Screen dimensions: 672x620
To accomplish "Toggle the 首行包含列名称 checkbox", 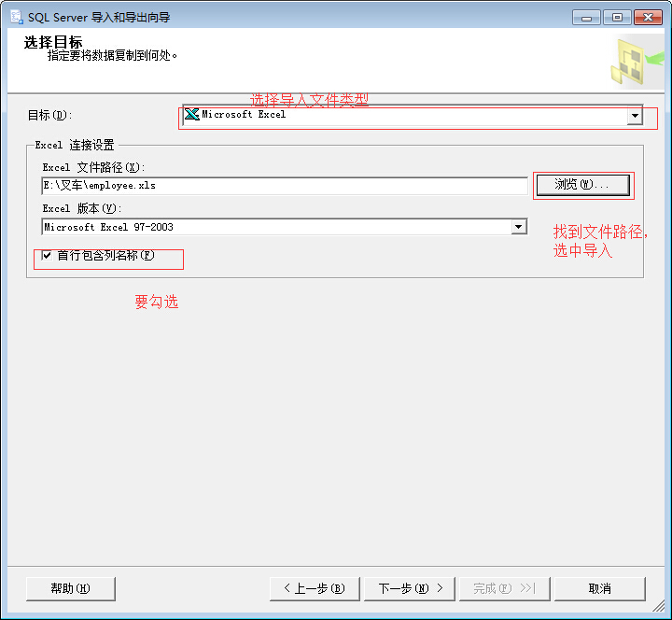I will [47, 256].
